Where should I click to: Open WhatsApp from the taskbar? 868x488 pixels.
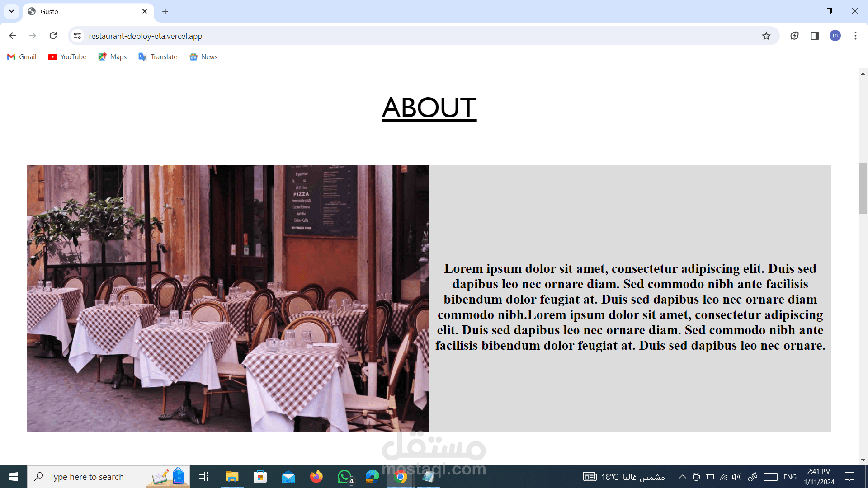[344, 477]
